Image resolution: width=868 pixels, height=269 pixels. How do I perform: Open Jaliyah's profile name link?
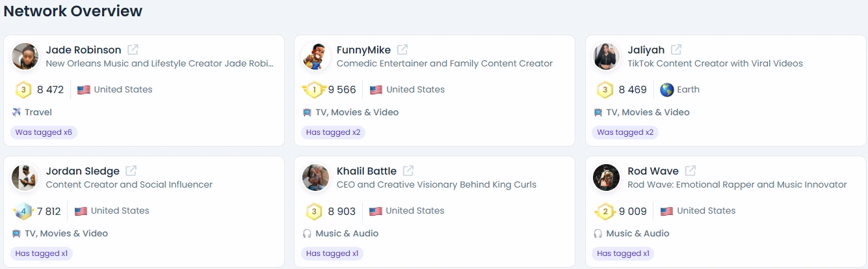tap(646, 50)
